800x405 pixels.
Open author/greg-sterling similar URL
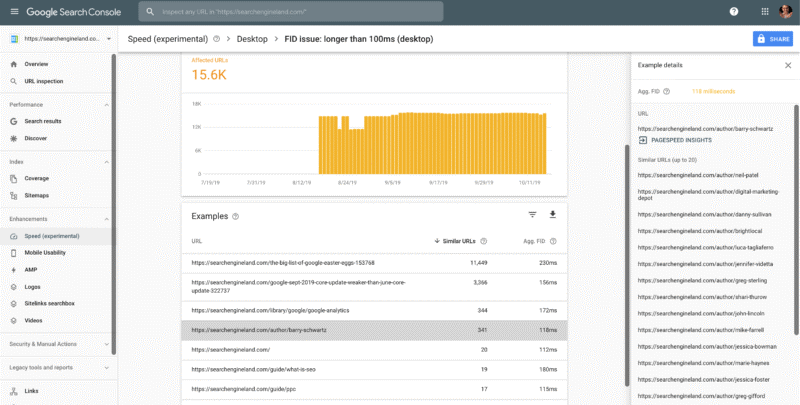[702, 281]
